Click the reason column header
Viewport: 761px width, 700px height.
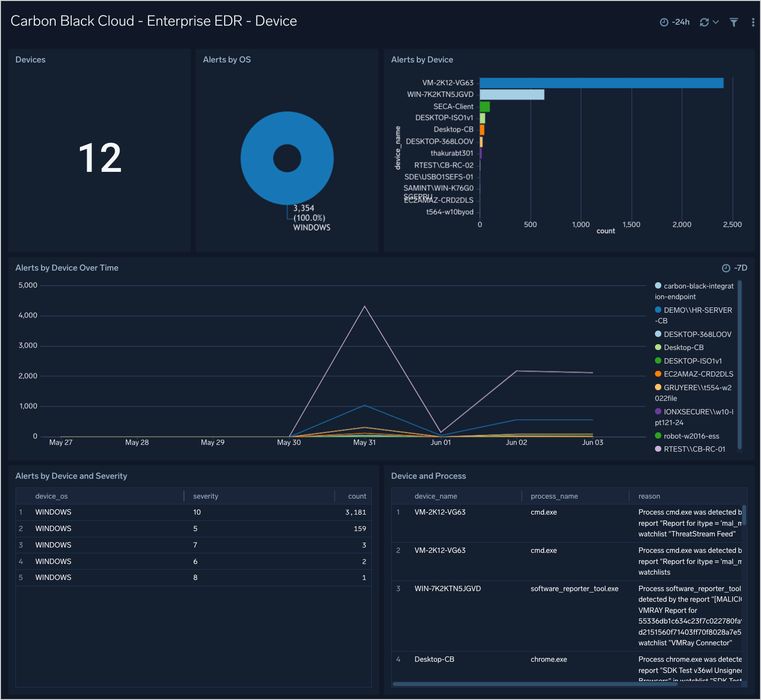tap(649, 496)
